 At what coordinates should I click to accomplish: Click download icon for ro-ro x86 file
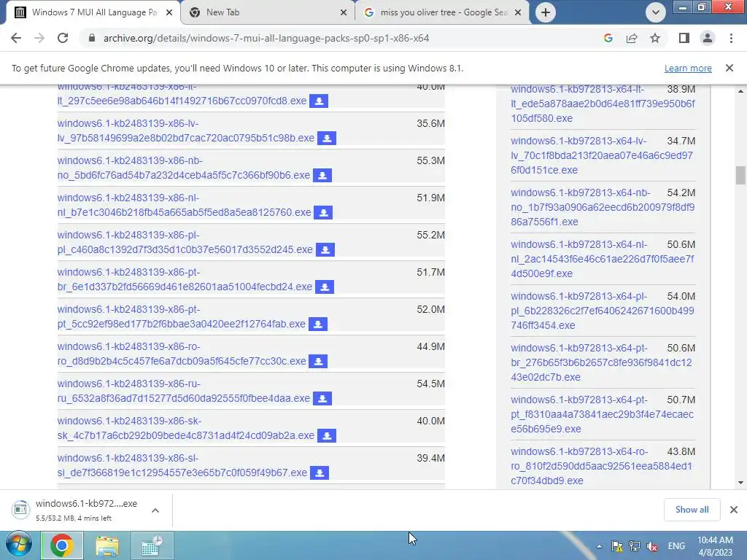coord(318,361)
